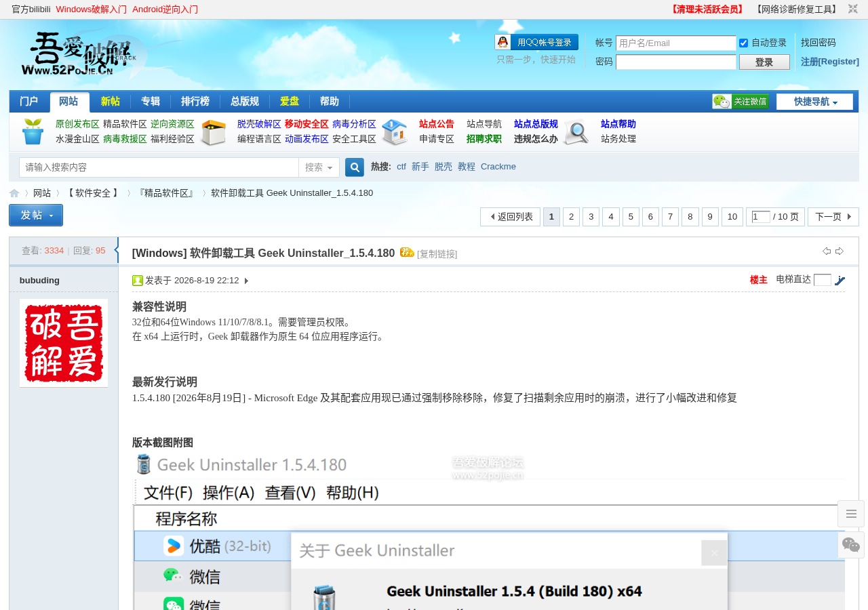Close the top announcement bar
The height and width of the screenshot is (610, 868).
[853, 9]
